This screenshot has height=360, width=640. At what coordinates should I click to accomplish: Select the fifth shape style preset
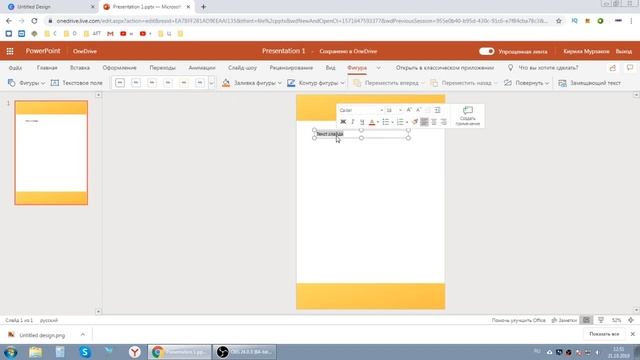(x=184, y=83)
